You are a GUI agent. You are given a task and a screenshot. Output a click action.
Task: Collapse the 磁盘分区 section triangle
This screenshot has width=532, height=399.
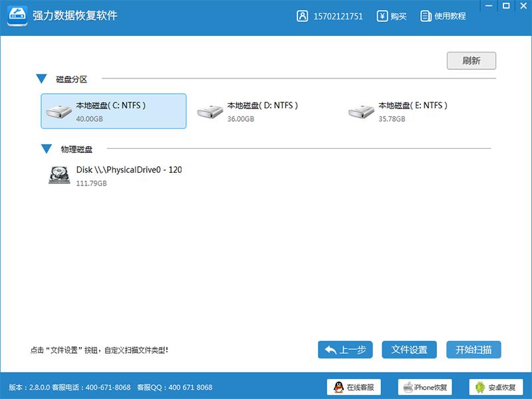[41, 78]
